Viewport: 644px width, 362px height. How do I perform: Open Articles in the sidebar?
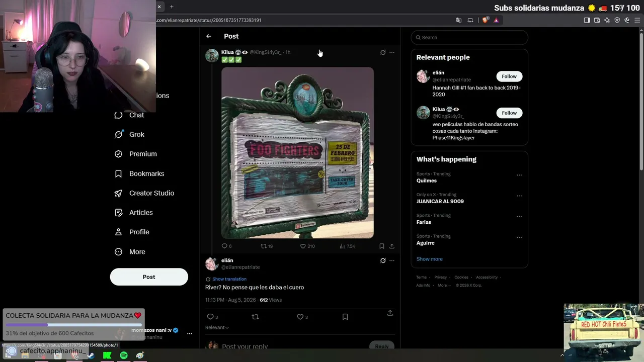coord(133,213)
